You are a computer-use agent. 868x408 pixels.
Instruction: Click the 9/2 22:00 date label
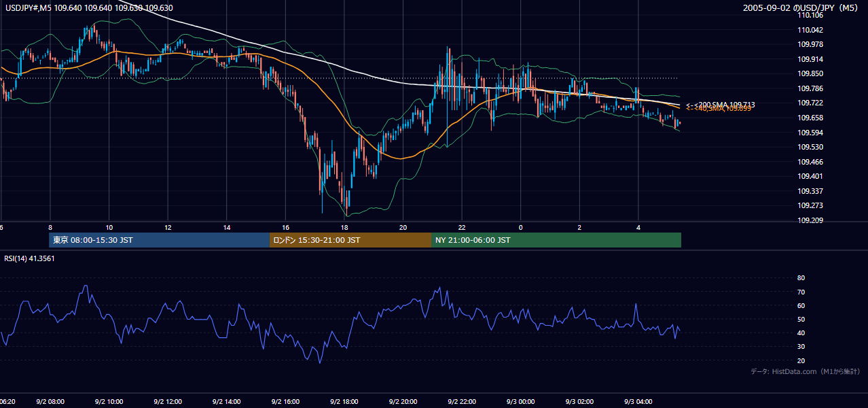tap(462, 401)
